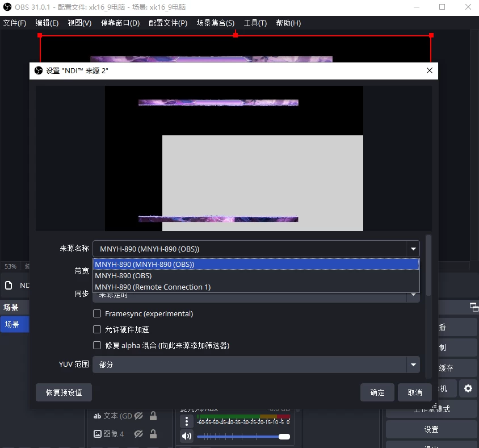
Task: Click the dock float icon beside controls
Action: pos(474,307)
